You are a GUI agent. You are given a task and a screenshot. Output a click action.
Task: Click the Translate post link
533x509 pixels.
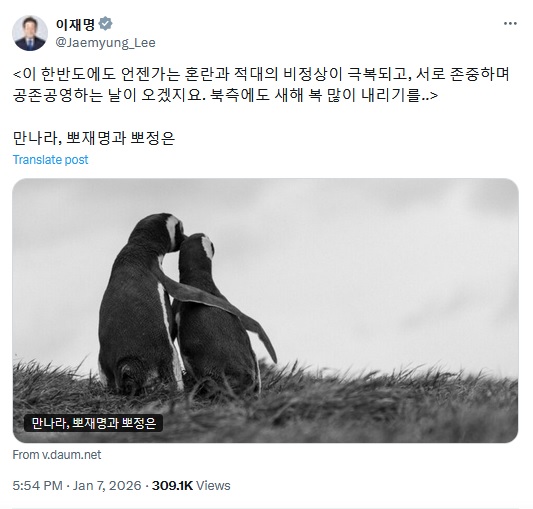coord(50,159)
